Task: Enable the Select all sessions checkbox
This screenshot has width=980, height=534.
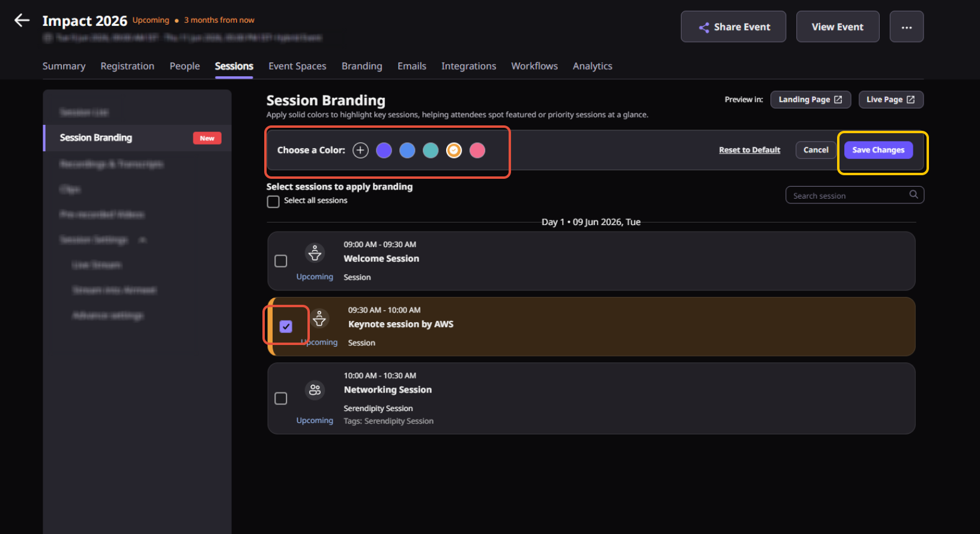Action: tap(273, 202)
